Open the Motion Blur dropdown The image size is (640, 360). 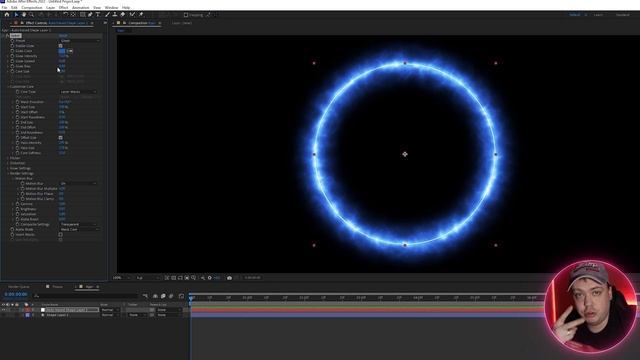[78, 184]
